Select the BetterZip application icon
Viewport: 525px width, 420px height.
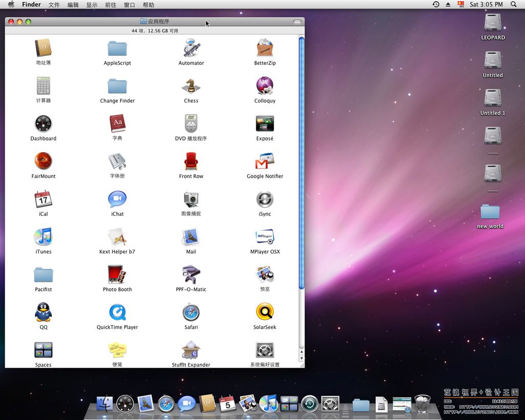[265, 48]
